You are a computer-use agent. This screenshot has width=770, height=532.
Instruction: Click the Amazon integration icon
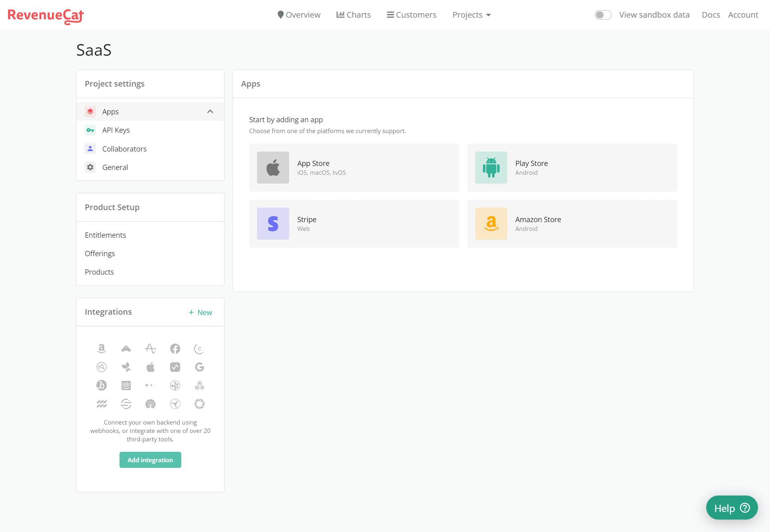coord(101,349)
